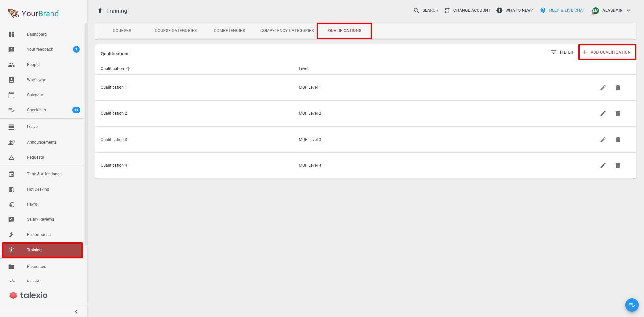Click the Hot Desking door icon
This screenshot has height=317, width=644.
[x=11, y=189]
